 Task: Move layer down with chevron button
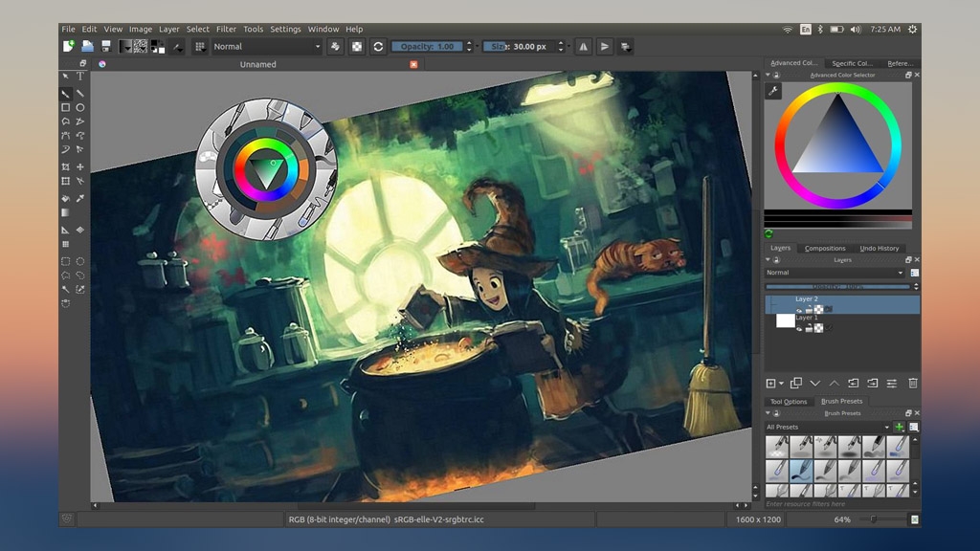(x=815, y=383)
